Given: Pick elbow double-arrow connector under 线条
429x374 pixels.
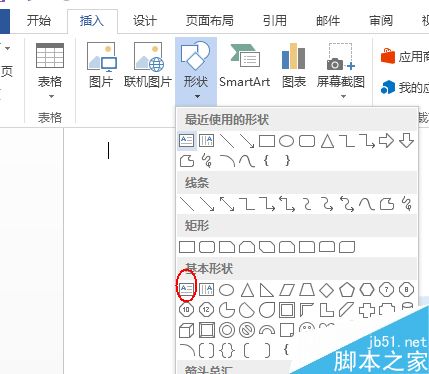Looking at the screenshot, I should tap(287, 204).
